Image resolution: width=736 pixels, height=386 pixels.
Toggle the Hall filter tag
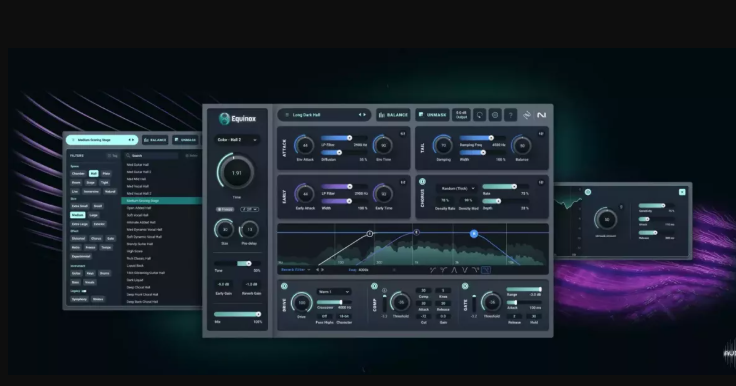point(93,174)
